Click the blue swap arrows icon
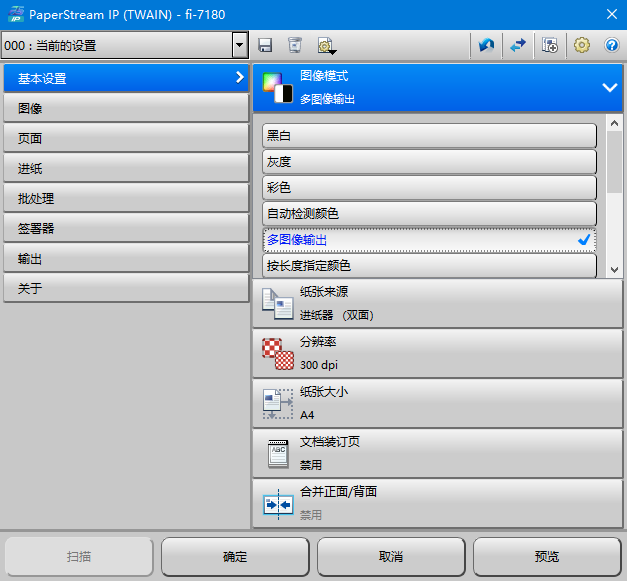 click(518, 45)
